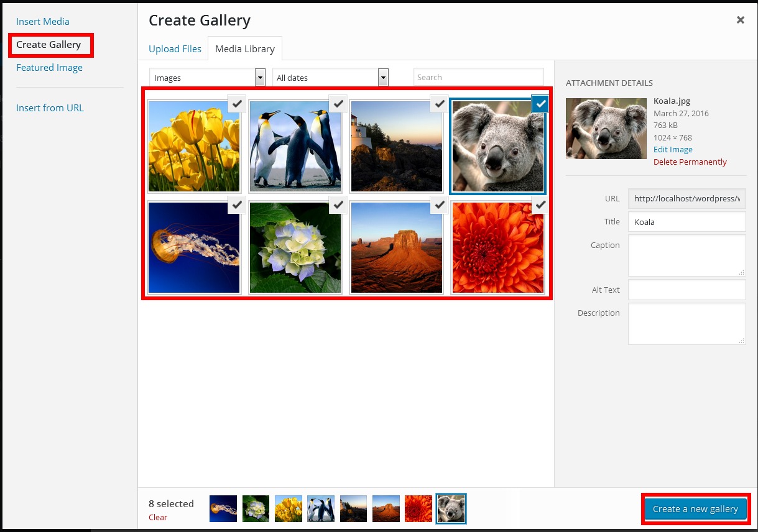Viewport: 758px width, 532px height.
Task: Open Edit Image for Koala.jpg
Action: point(672,149)
